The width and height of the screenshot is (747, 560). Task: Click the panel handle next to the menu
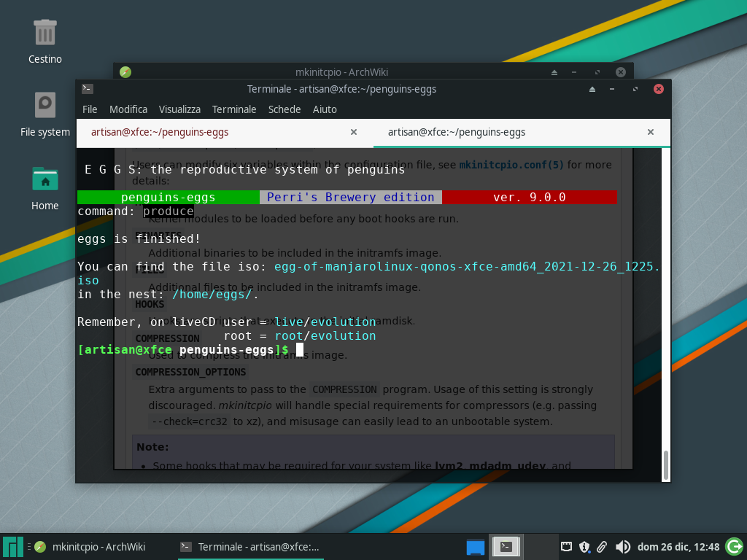pos(29,547)
